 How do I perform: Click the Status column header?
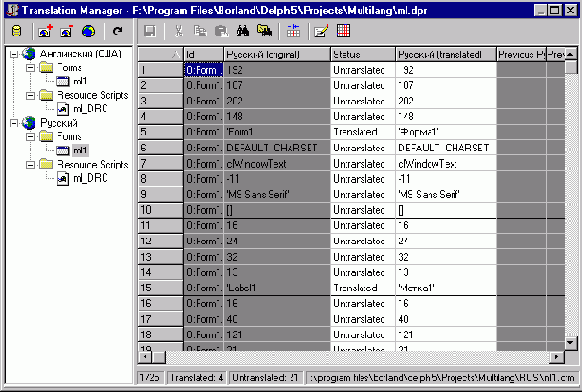[361, 54]
